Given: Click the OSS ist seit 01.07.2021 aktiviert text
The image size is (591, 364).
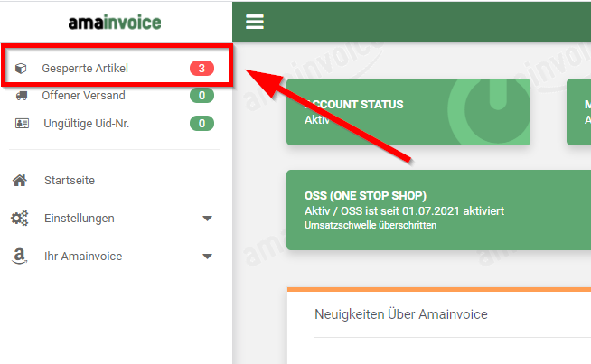Looking at the screenshot, I should point(422,211).
